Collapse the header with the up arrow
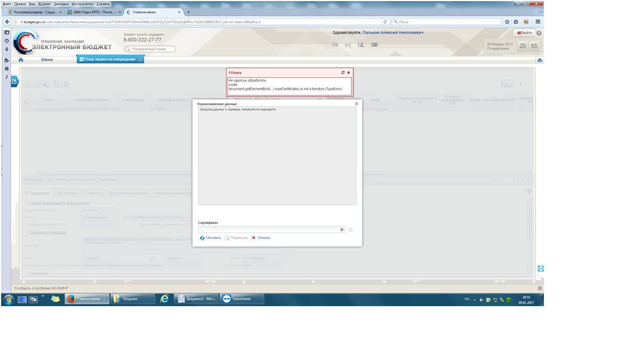This screenshot has height=362, width=644. click(539, 60)
